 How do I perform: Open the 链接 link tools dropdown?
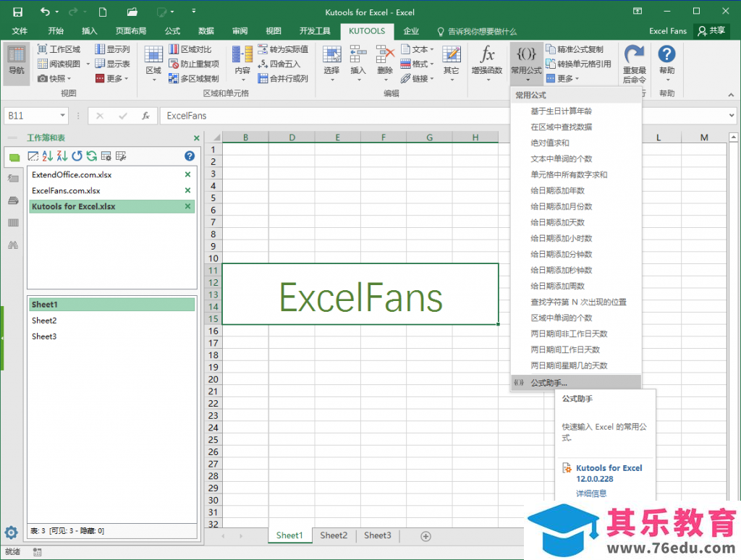(418, 78)
